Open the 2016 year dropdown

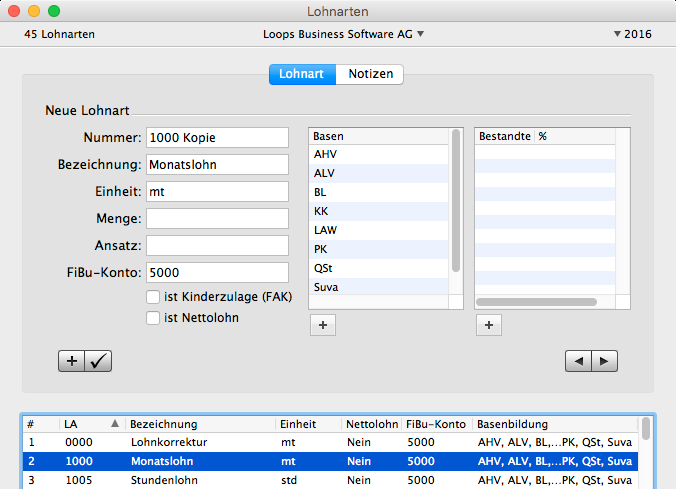click(x=632, y=34)
